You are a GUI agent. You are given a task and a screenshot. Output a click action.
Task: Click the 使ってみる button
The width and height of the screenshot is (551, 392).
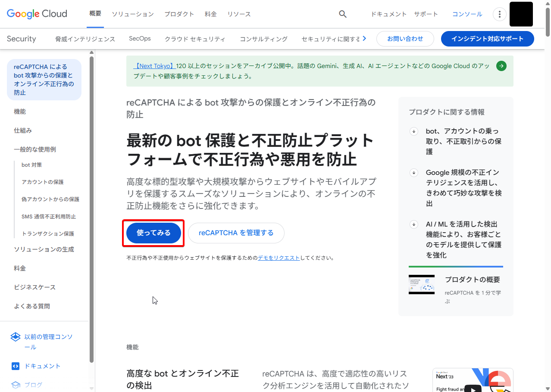[153, 233]
